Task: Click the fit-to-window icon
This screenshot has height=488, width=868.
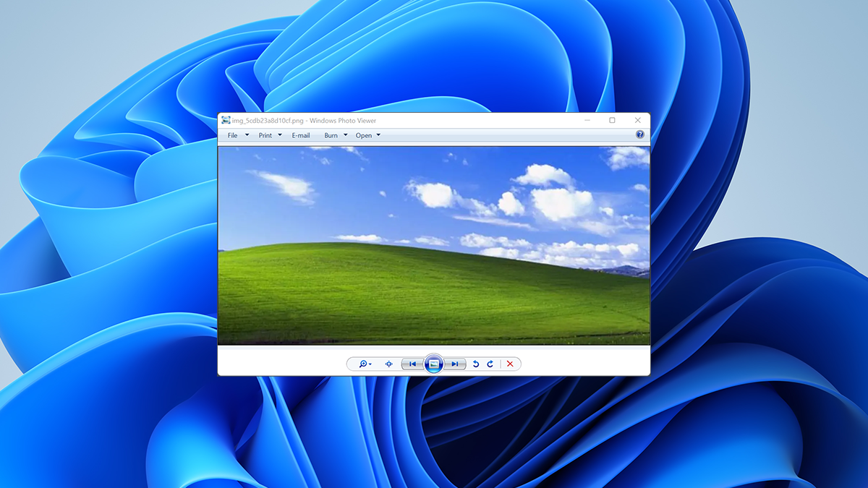Action: pyautogui.click(x=389, y=364)
